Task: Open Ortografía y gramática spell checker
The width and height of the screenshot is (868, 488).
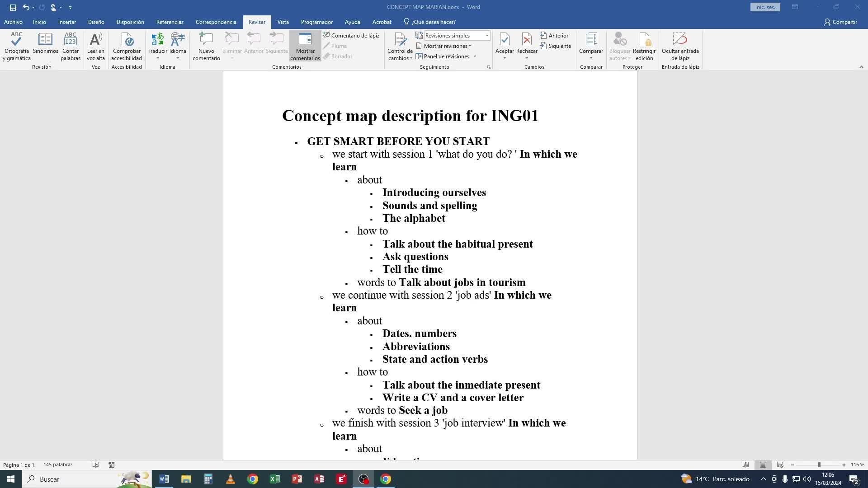Action: click(16, 46)
